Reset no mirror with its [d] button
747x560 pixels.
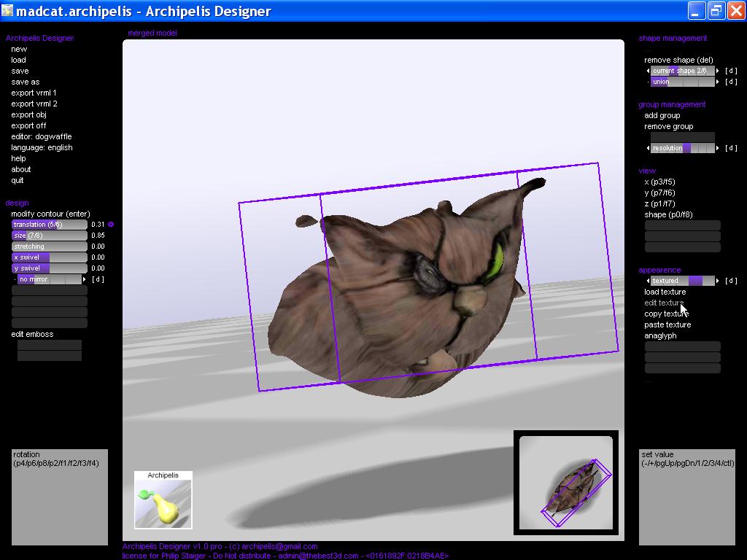click(x=98, y=279)
